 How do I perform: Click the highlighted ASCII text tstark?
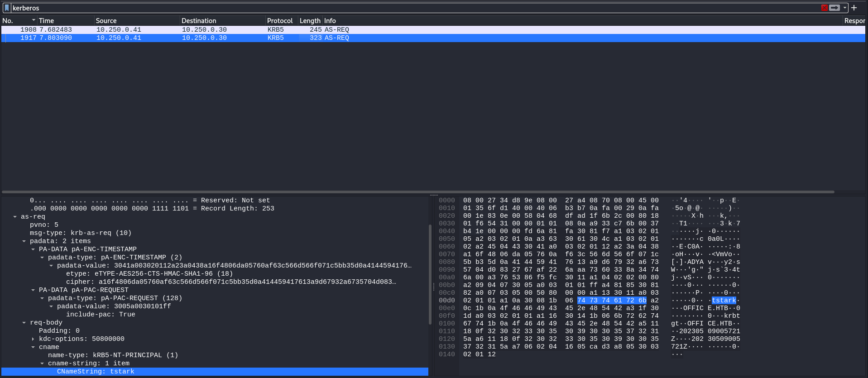[724, 301]
